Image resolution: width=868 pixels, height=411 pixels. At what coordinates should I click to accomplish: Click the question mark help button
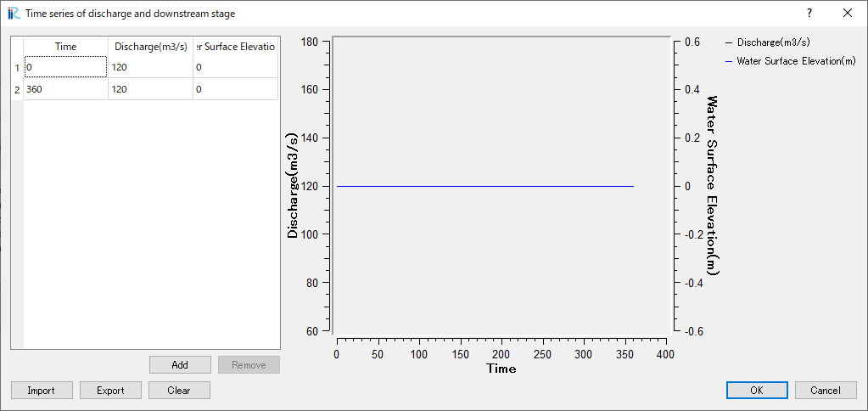tap(809, 14)
